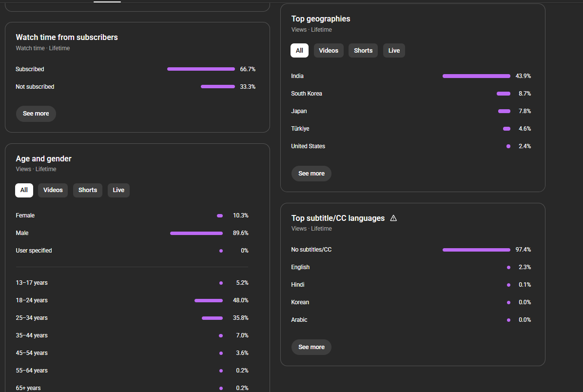
Task: Click the 25–34 years bar
Action: click(x=212, y=318)
